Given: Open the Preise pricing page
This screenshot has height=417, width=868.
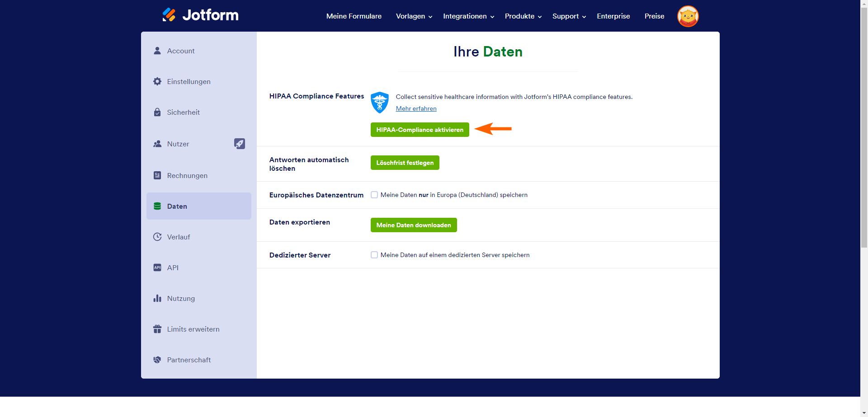Looking at the screenshot, I should click(654, 16).
